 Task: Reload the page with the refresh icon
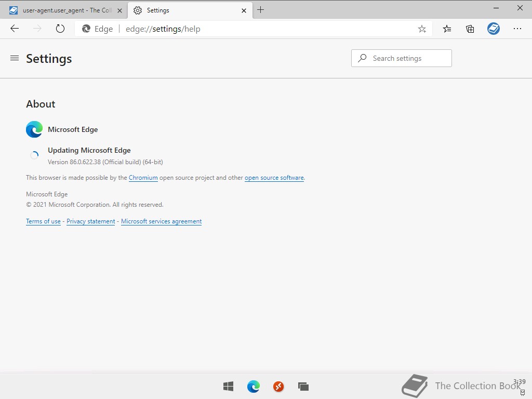(60, 29)
